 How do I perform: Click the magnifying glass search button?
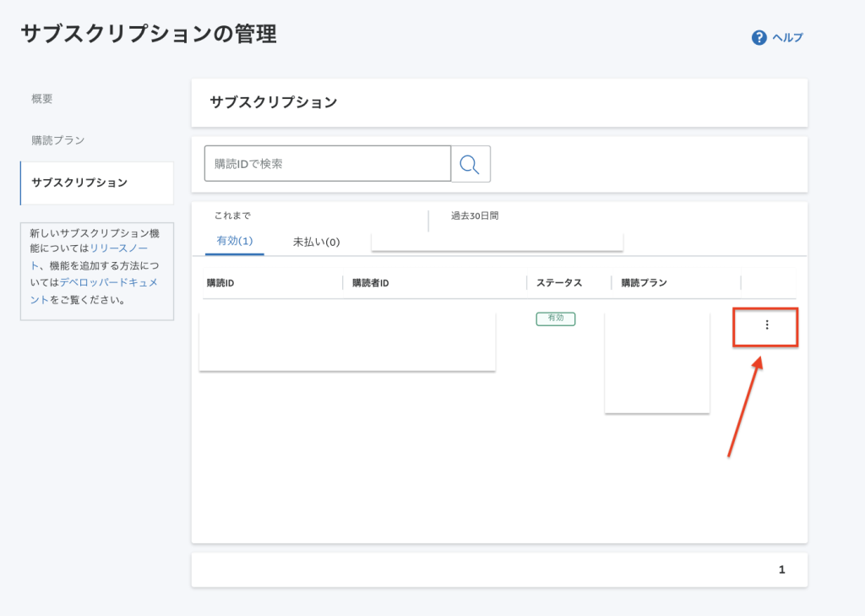coord(471,164)
